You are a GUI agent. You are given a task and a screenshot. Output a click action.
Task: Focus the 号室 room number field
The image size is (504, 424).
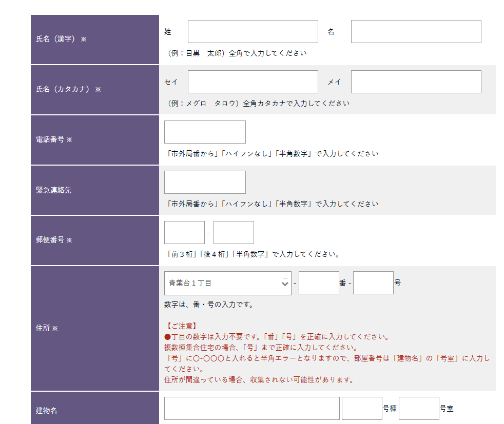419,409
